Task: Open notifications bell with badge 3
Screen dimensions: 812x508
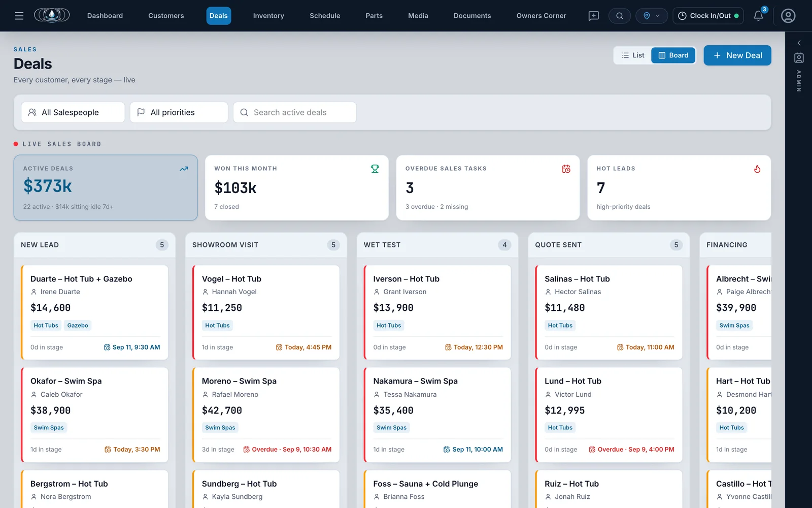Action: [x=758, y=16]
